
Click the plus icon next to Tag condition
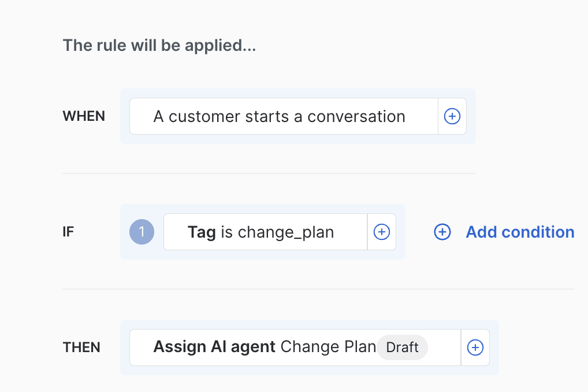click(381, 232)
